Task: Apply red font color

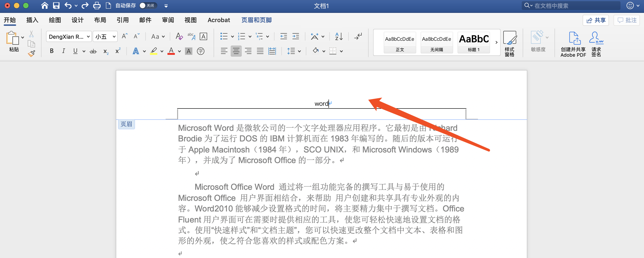Action: click(171, 51)
